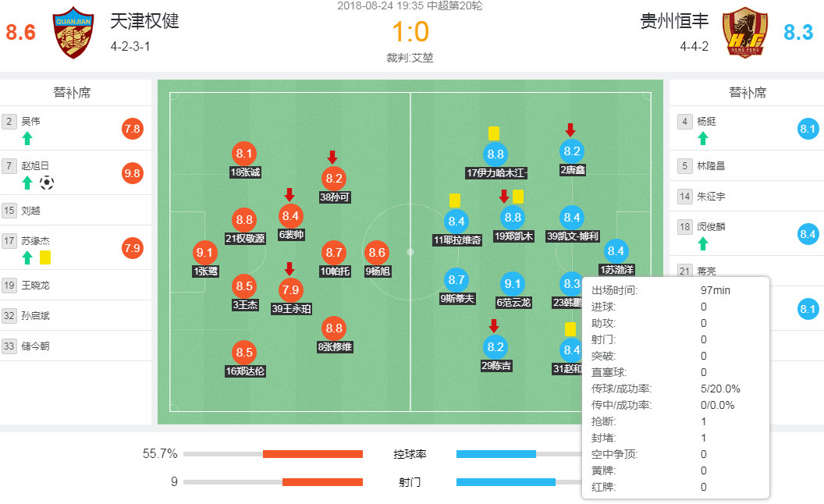Click the green substitution arrow under 吴伟

coord(27,138)
